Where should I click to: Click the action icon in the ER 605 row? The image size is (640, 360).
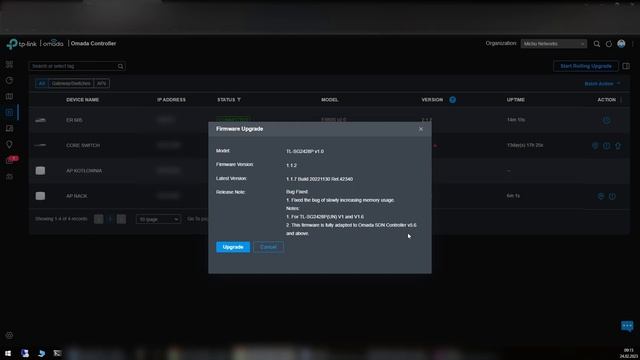607,120
